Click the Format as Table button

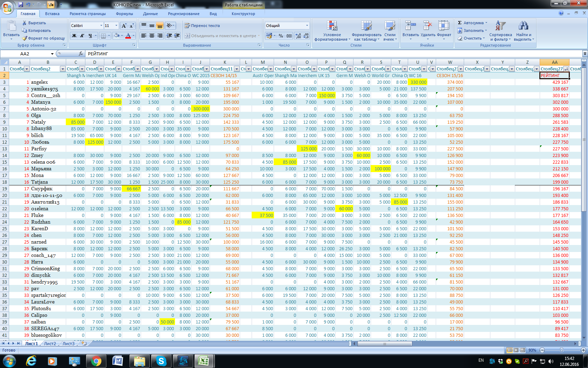[366, 31]
